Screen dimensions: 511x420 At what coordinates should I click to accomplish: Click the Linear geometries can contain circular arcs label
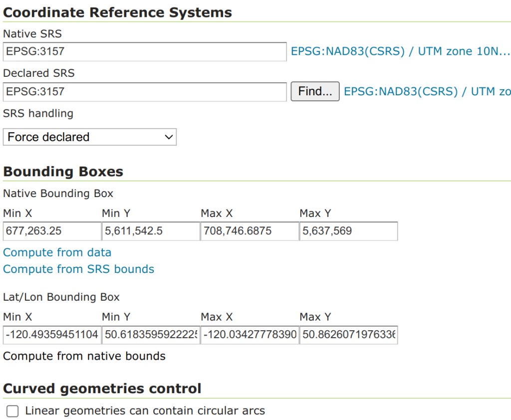coord(145,411)
